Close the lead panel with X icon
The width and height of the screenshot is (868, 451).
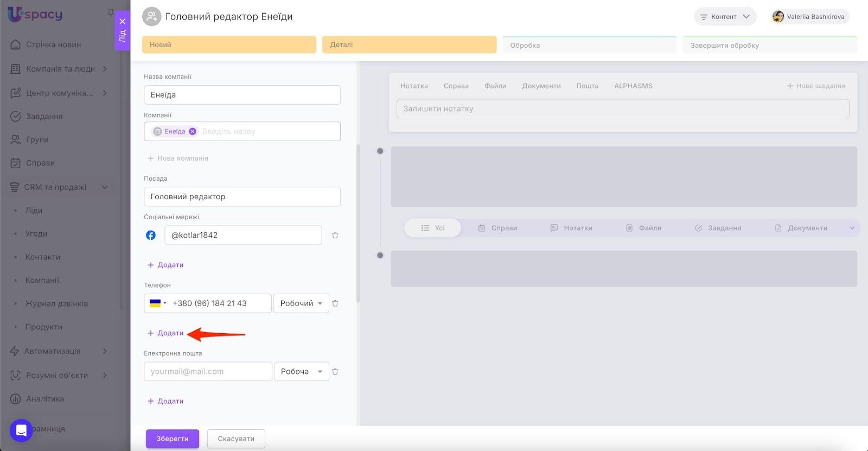click(123, 22)
